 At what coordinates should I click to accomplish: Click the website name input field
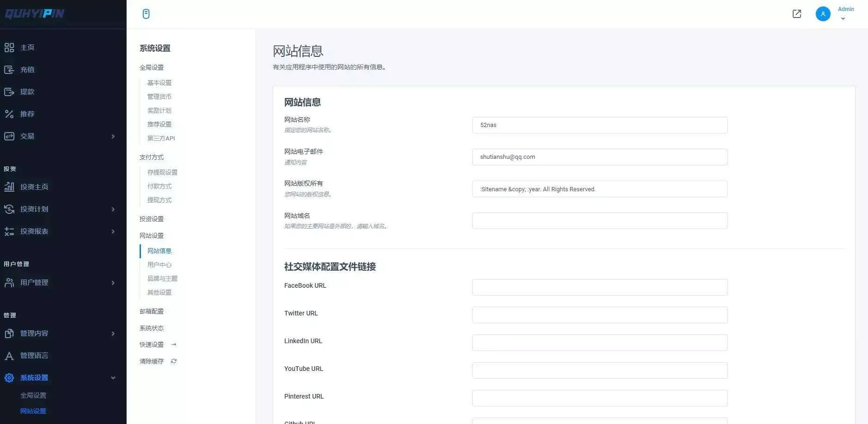pos(599,125)
